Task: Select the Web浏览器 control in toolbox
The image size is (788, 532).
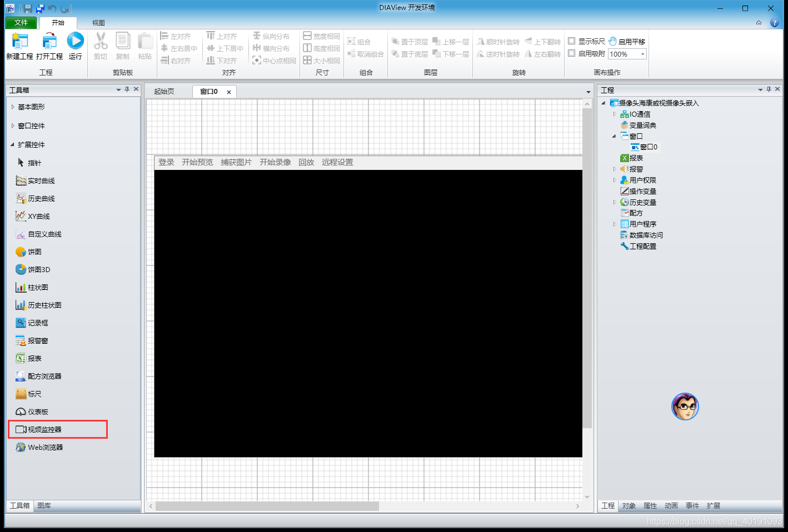Action: coord(39,447)
